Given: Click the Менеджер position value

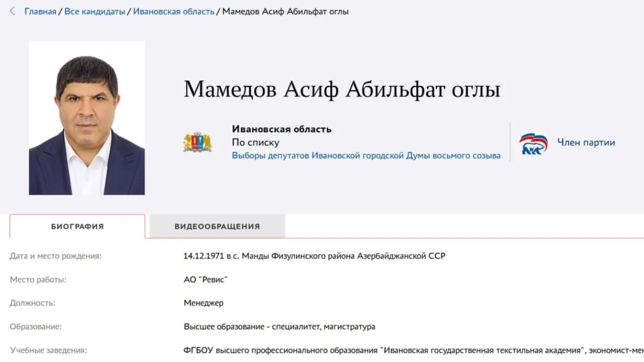Looking at the screenshot, I should click(203, 303).
